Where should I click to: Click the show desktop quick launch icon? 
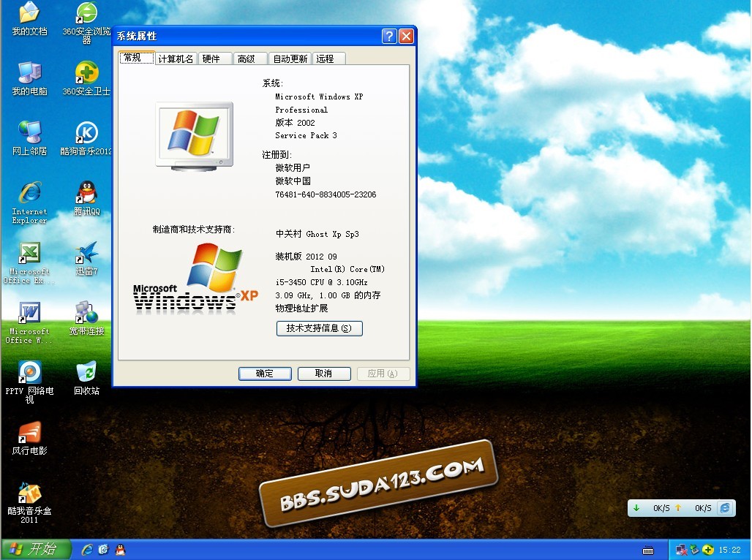(x=104, y=550)
